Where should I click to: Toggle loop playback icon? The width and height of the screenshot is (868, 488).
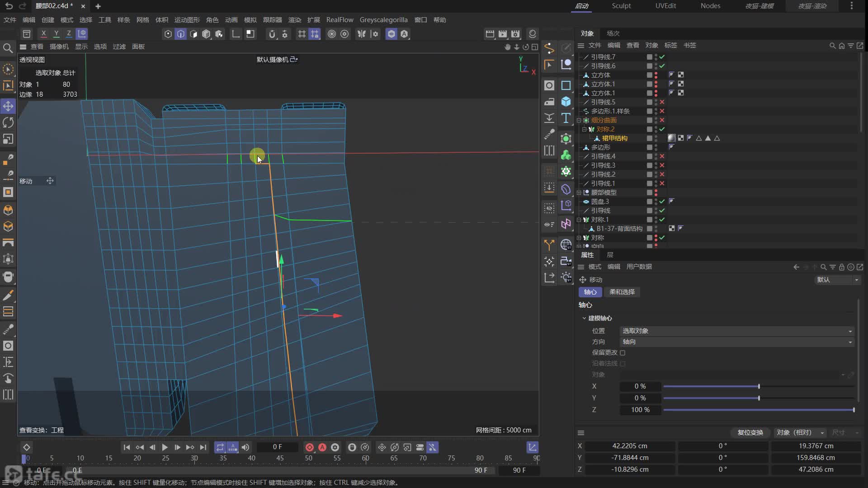click(x=220, y=447)
